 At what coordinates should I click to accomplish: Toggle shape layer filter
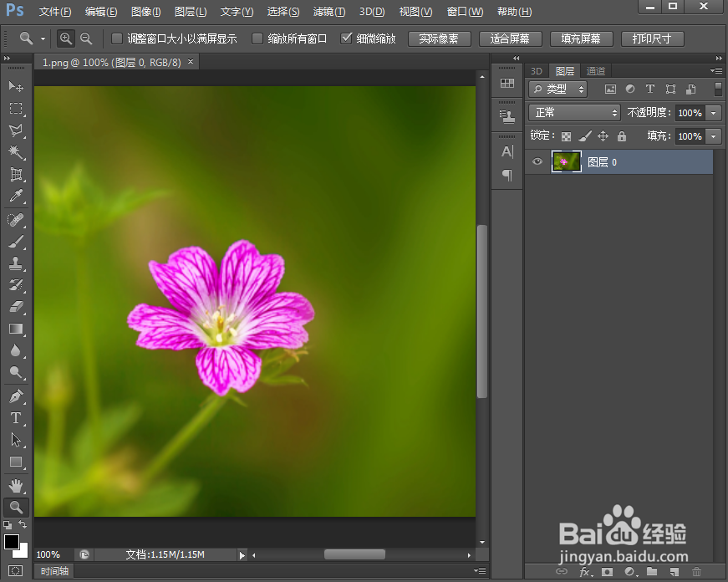tap(670, 89)
